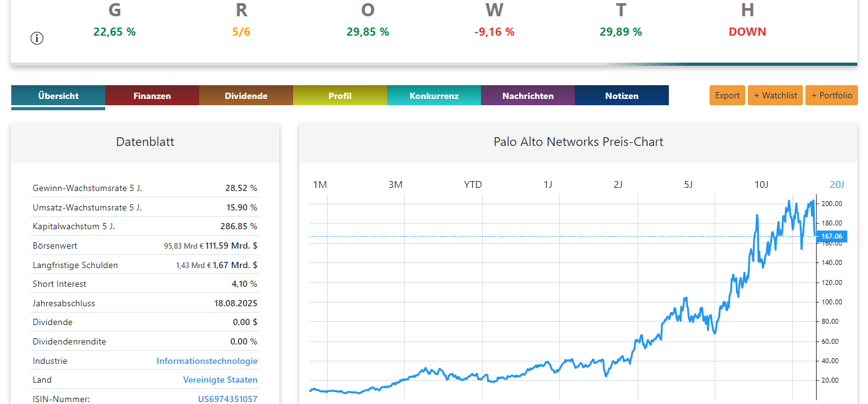Select the Short Interest label
The height and width of the screenshot is (404, 868).
(59, 284)
